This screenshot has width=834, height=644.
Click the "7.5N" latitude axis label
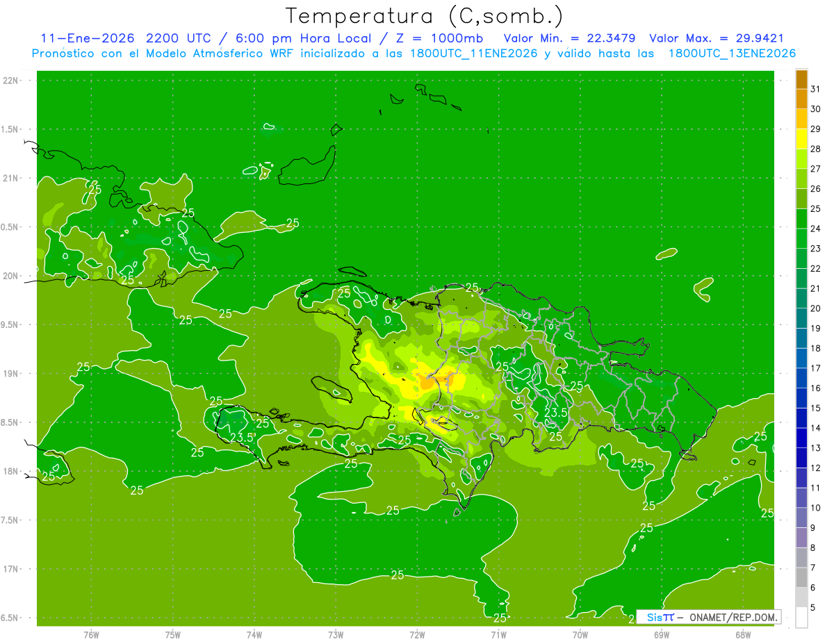click(10, 520)
